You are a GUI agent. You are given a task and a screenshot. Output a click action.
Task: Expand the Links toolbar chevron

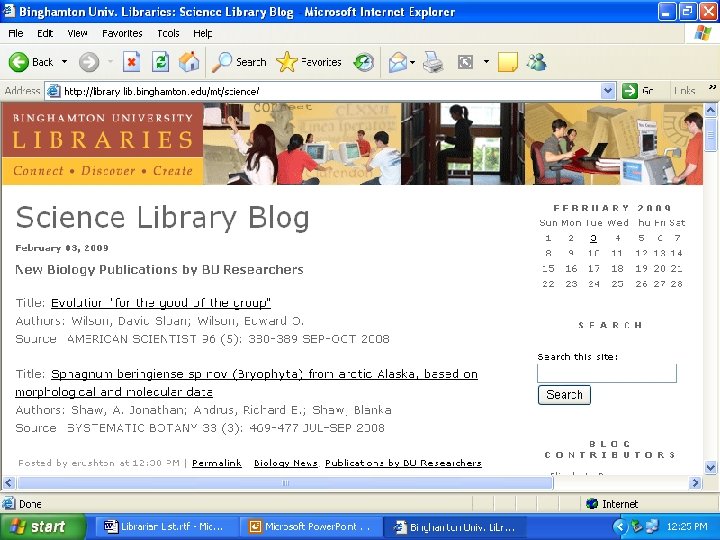712,87
